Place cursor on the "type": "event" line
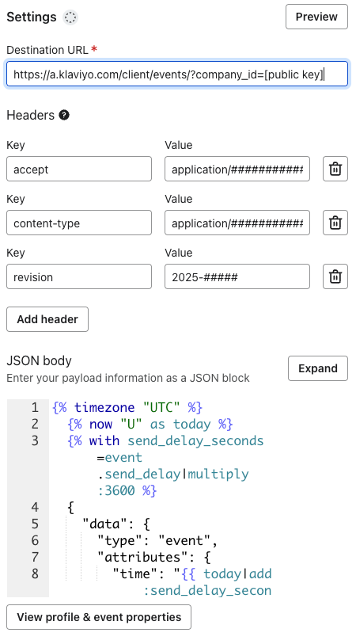The height and width of the screenshot is (644, 356). [x=157, y=540]
